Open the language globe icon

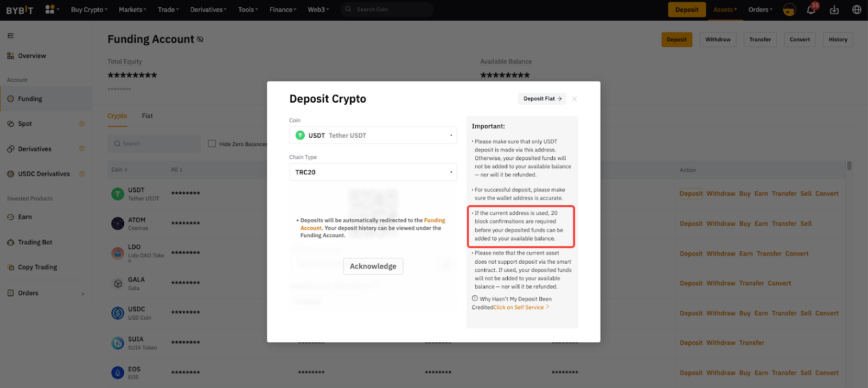pyautogui.click(x=857, y=10)
